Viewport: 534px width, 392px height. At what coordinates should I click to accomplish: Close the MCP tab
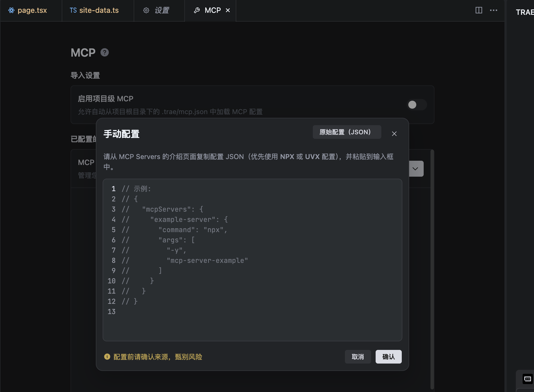pos(228,11)
